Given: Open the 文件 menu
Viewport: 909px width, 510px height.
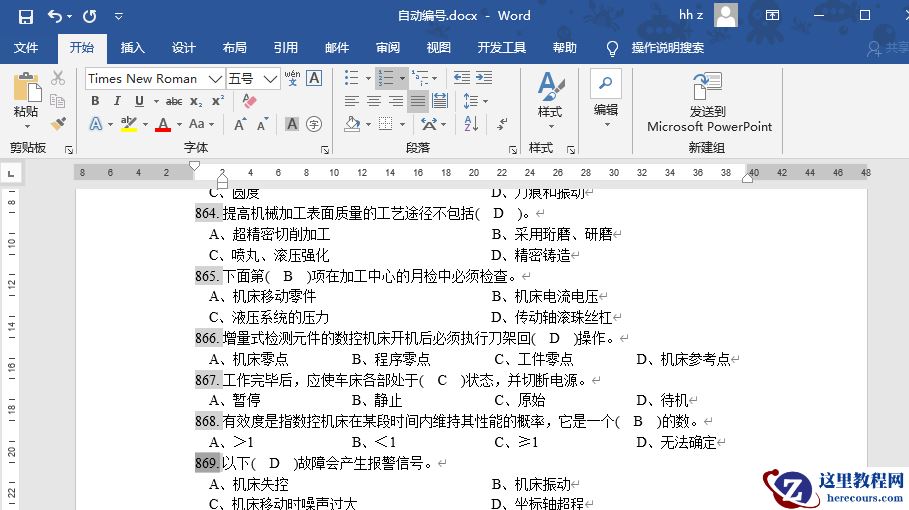Looking at the screenshot, I should click(26, 48).
